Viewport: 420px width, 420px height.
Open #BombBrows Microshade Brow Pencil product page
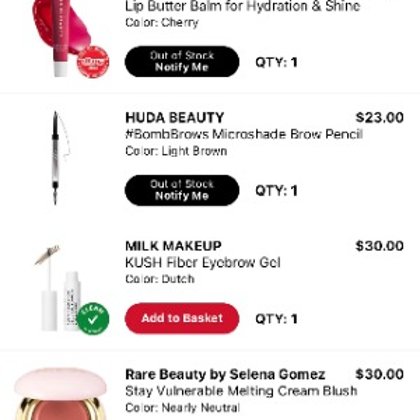[244, 134]
